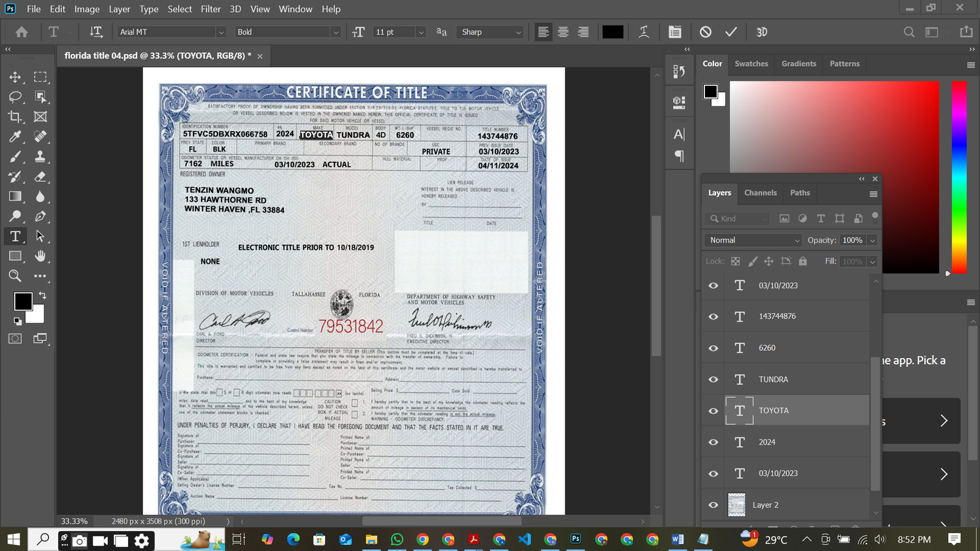Click the hue spectrum slider in Color panel
Image resolution: width=980 pixels, height=551 pixels.
pos(959,177)
